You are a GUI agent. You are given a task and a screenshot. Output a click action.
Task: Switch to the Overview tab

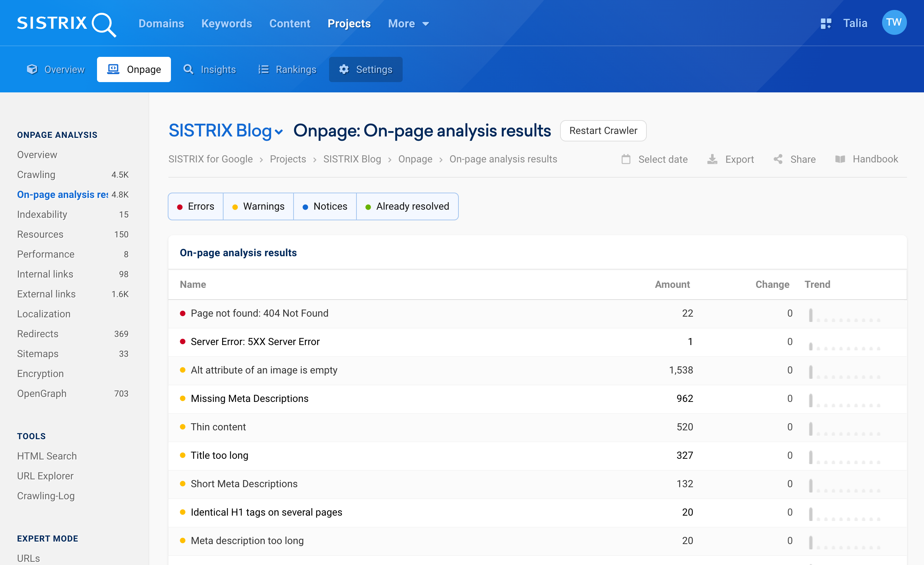point(55,69)
